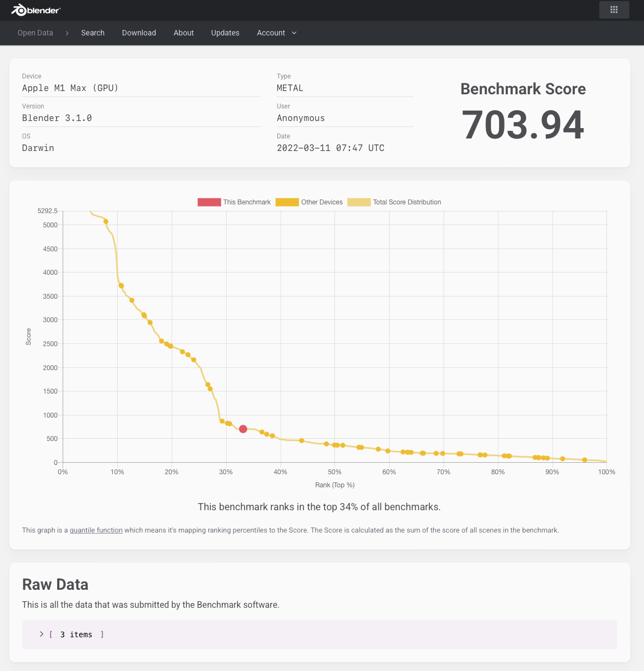Click the Blender logo
The width and height of the screenshot is (644, 671).
(36, 10)
